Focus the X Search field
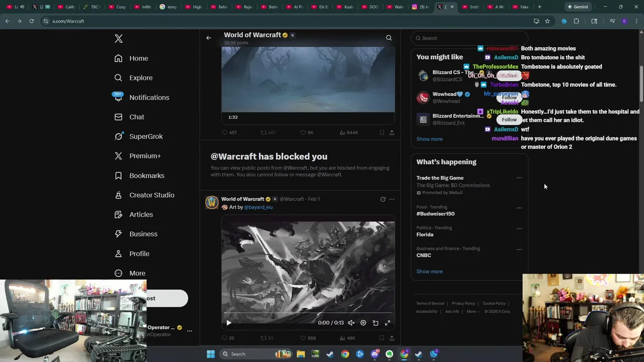This screenshot has width=644, height=362. point(469,38)
